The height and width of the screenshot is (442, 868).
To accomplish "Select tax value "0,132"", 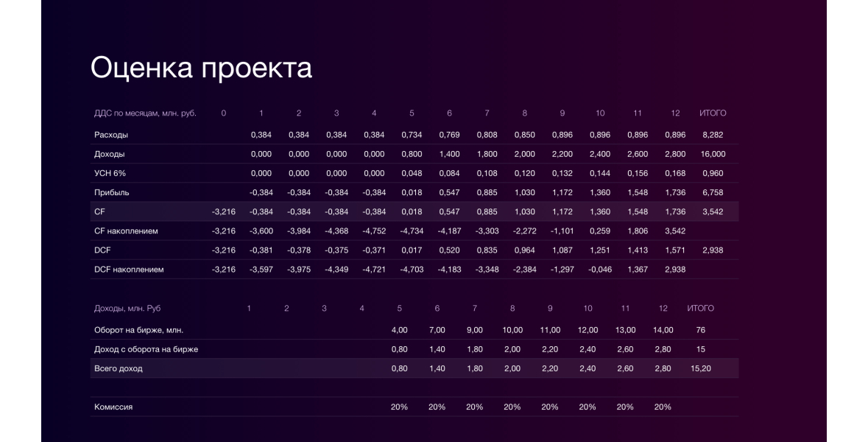I will pyautogui.click(x=562, y=173).
